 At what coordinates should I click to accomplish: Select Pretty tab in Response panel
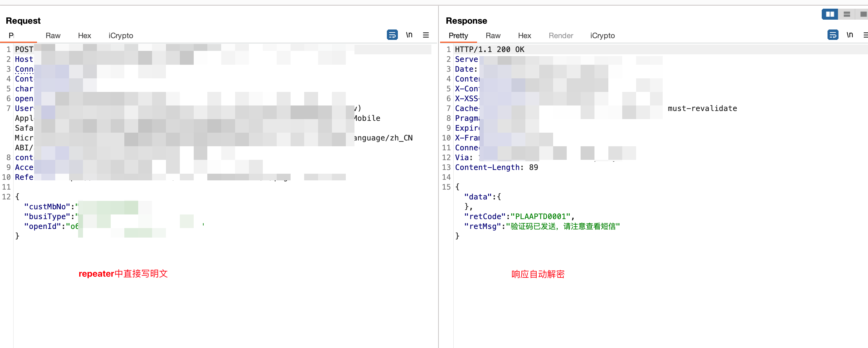(x=458, y=36)
